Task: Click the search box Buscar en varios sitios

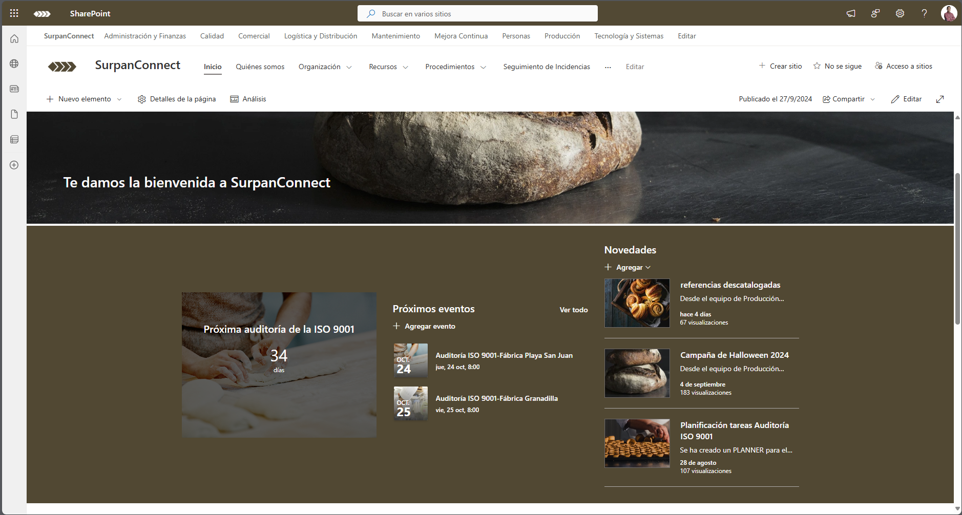Action: pos(478,14)
